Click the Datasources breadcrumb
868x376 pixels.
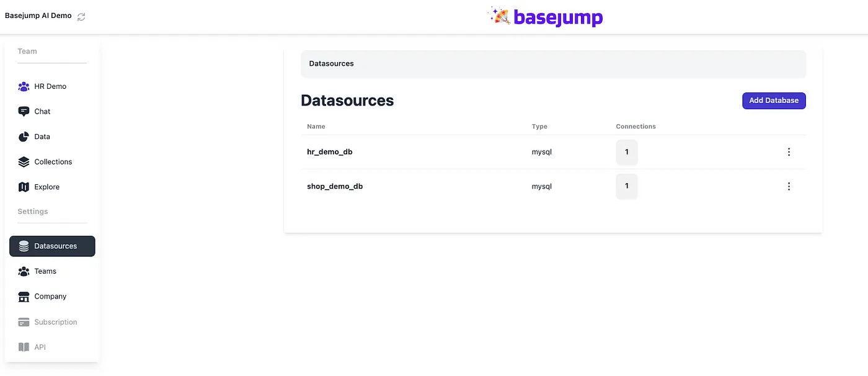click(x=332, y=64)
